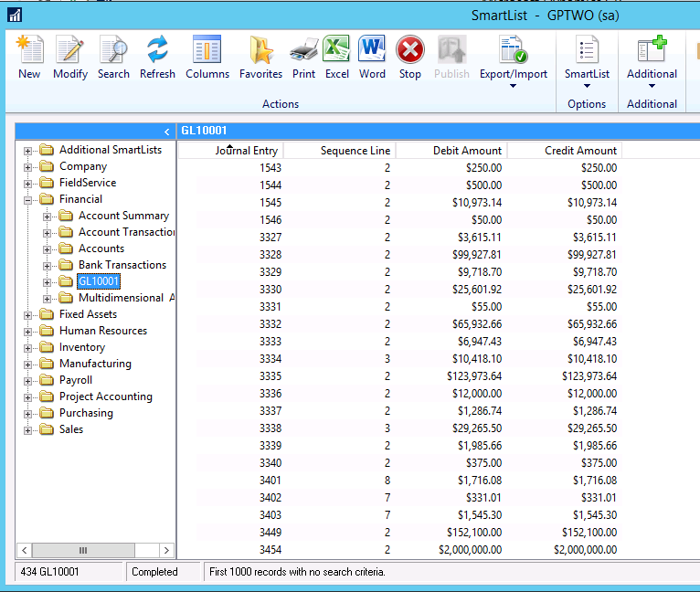The image size is (700, 592).
Task: Click credit amount $152,100.00
Action: [x=589, y=533]
